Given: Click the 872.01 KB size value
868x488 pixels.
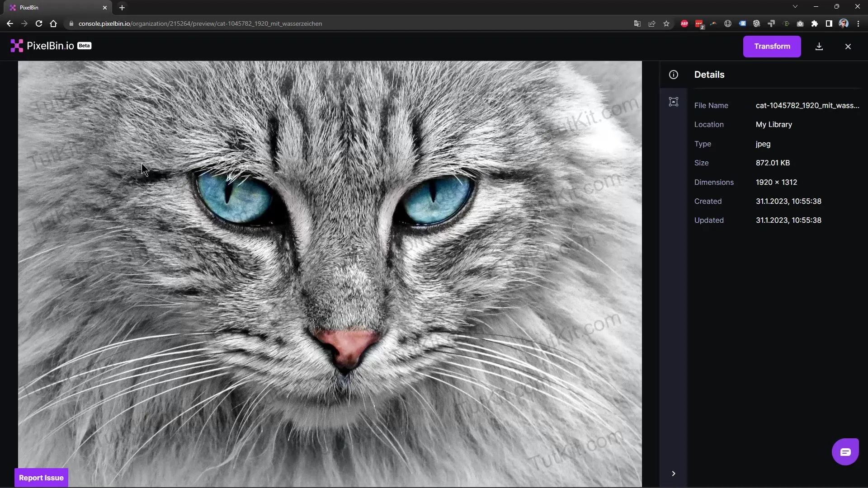Looking at the screenshot, I should click(x=773, y=163).
